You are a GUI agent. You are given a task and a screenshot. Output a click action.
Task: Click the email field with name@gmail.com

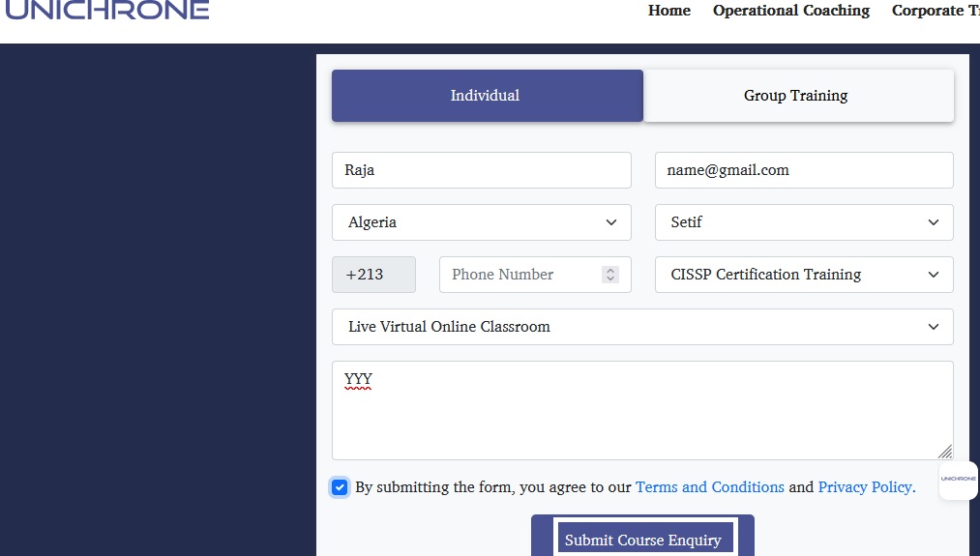804,170
